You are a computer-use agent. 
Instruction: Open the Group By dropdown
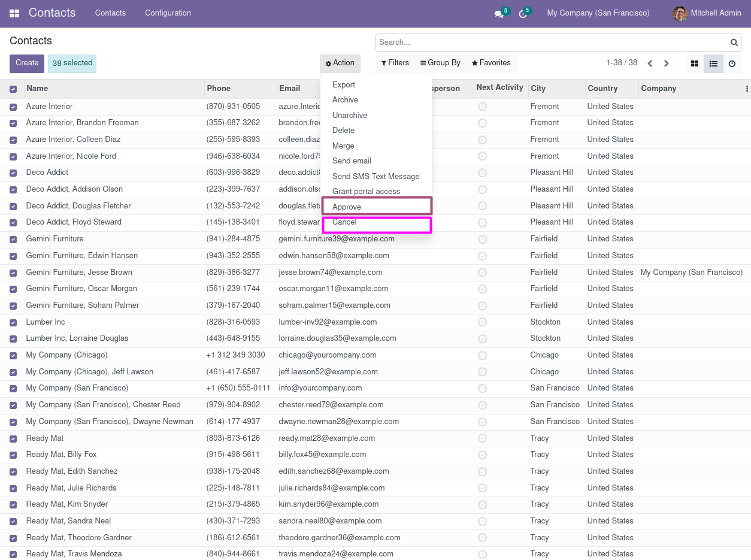coord(440,63)
